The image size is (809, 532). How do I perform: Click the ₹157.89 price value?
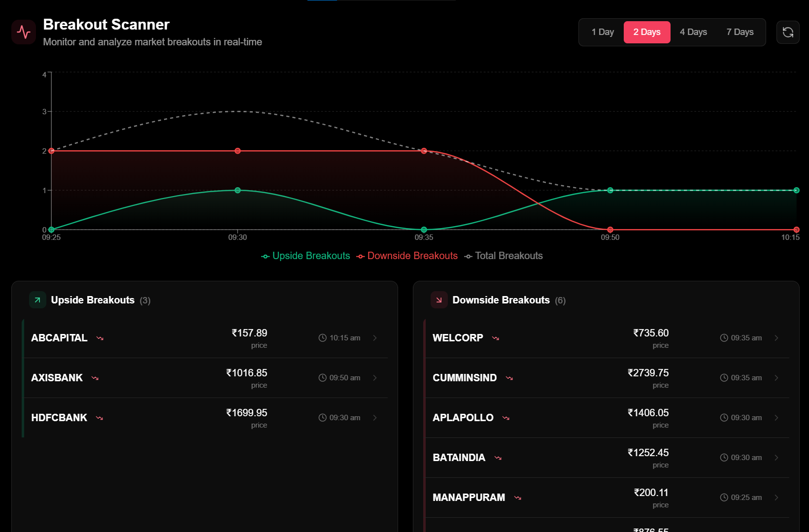pos(249,333)
